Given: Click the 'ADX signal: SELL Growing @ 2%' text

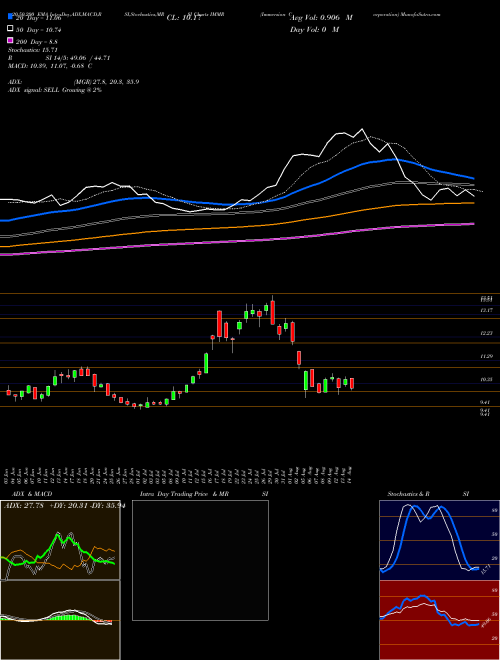Looking at the screenshot, I should pos(55,90).
